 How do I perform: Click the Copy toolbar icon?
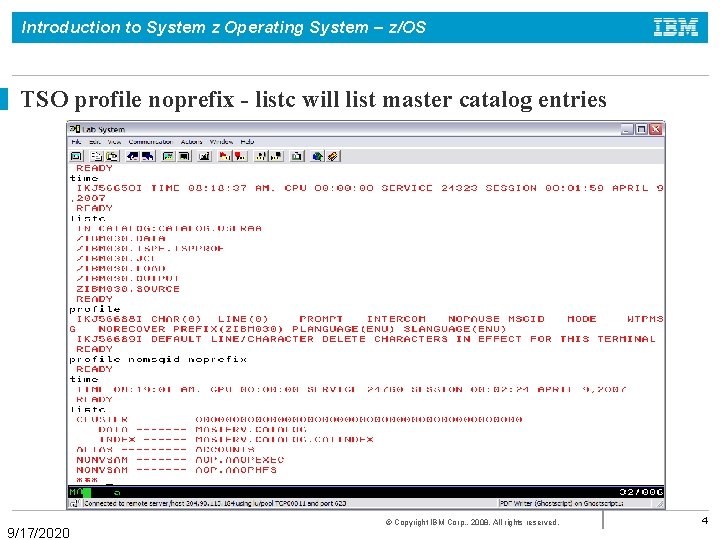96,156
